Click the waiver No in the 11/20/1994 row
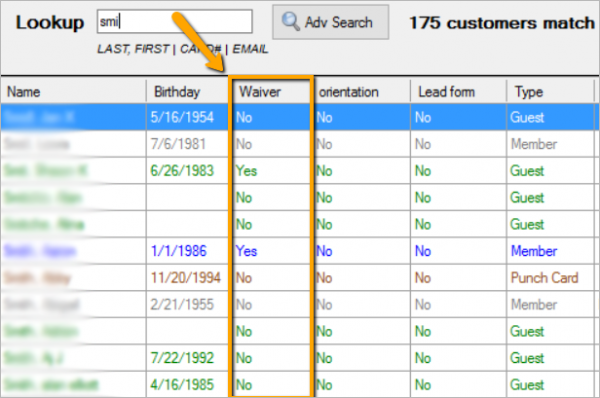600x398 pixels. 244,278
